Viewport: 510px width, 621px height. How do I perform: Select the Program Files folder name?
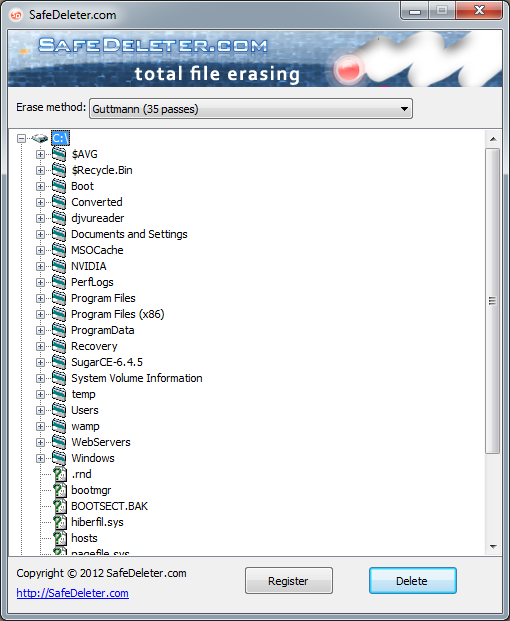coord(103,298)
